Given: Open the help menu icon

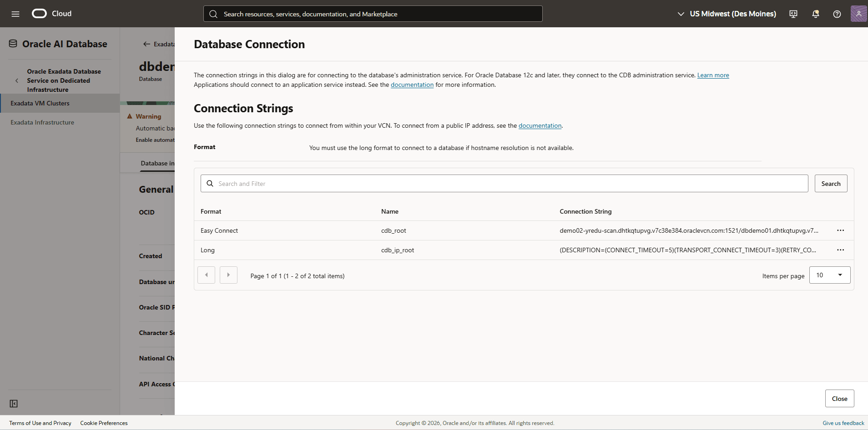Looking at the screenshot, I should (x=837, y=14).
